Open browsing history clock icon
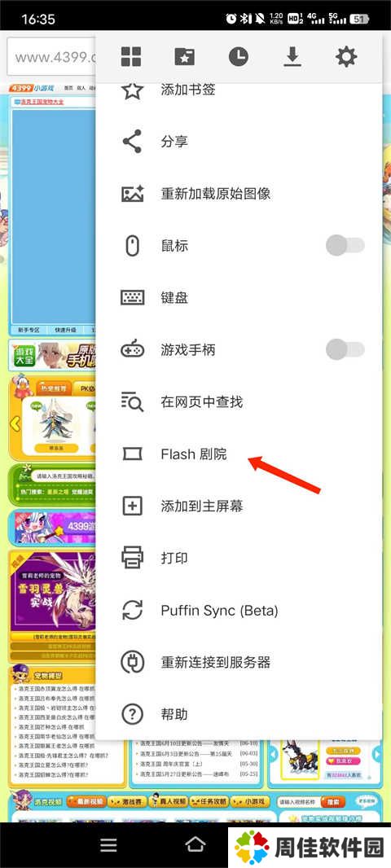391x868 pixels. [x=238, y=56]
